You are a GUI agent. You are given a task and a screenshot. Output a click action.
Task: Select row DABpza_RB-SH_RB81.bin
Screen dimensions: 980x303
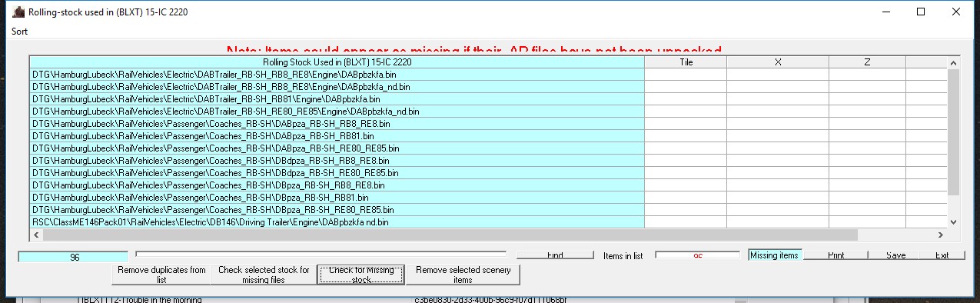(337, 136)
